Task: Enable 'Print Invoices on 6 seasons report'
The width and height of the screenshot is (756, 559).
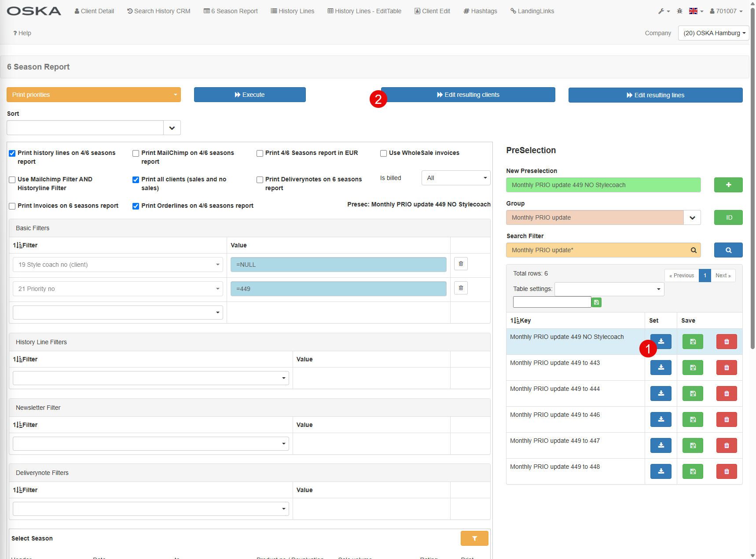Action: (12, 206)
